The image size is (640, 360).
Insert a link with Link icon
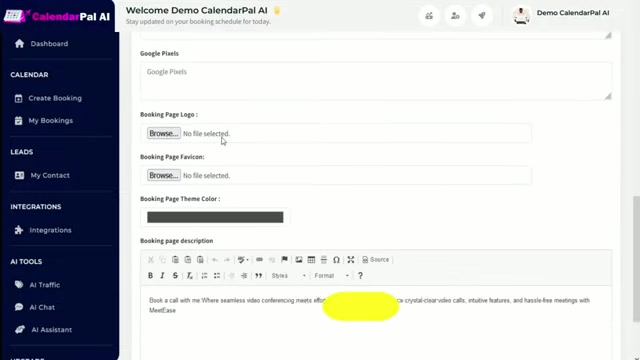259,260
